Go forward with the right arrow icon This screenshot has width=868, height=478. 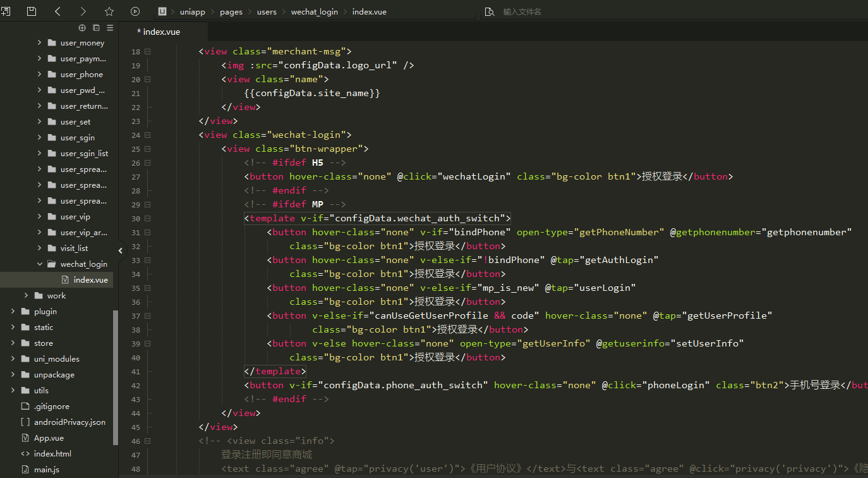coord(83,11)
